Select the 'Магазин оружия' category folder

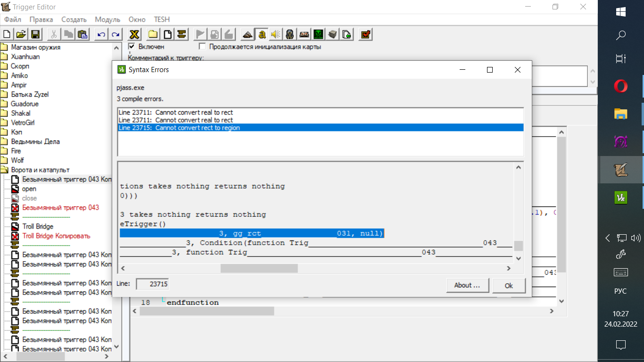tap(36, 47)
